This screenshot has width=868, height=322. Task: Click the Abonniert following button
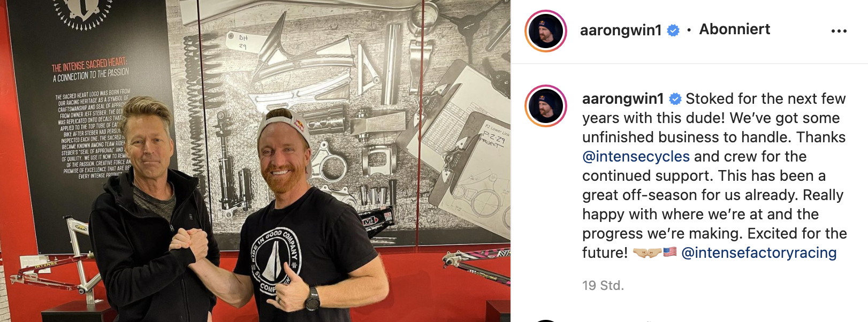click(x=734, y=29)
